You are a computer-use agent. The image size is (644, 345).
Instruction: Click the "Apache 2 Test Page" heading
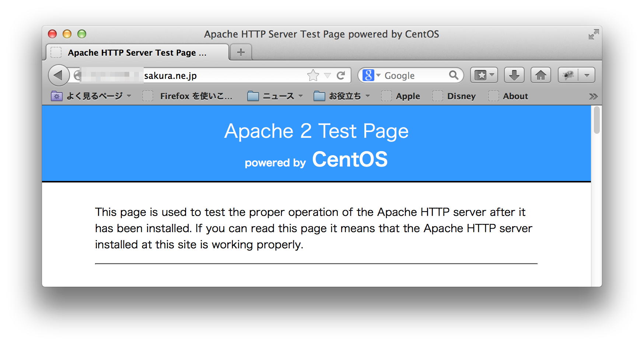316,131
